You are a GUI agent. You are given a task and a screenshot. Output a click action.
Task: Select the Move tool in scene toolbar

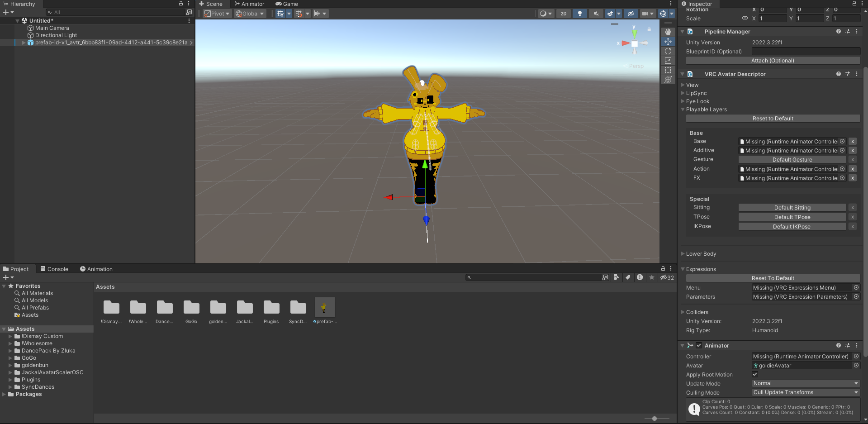click(x=668, y=42)
